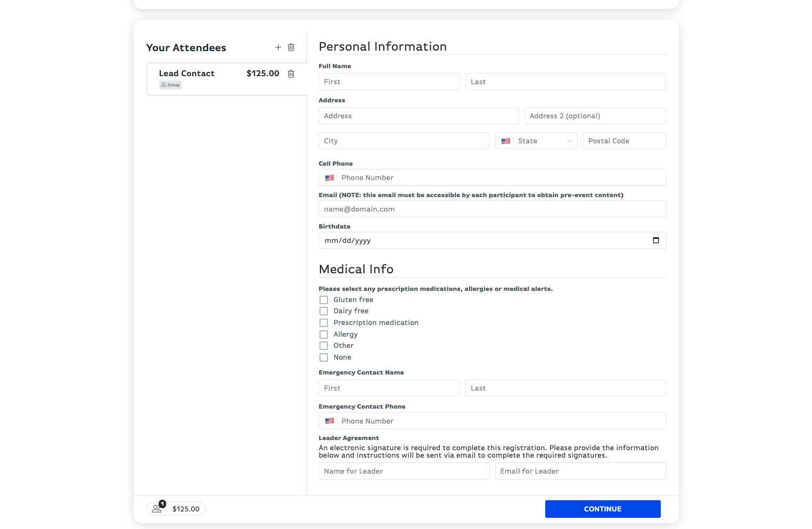Click the City input field
Image resolution: width=812 pixels, height=529 pixels.
pos(404,141)
